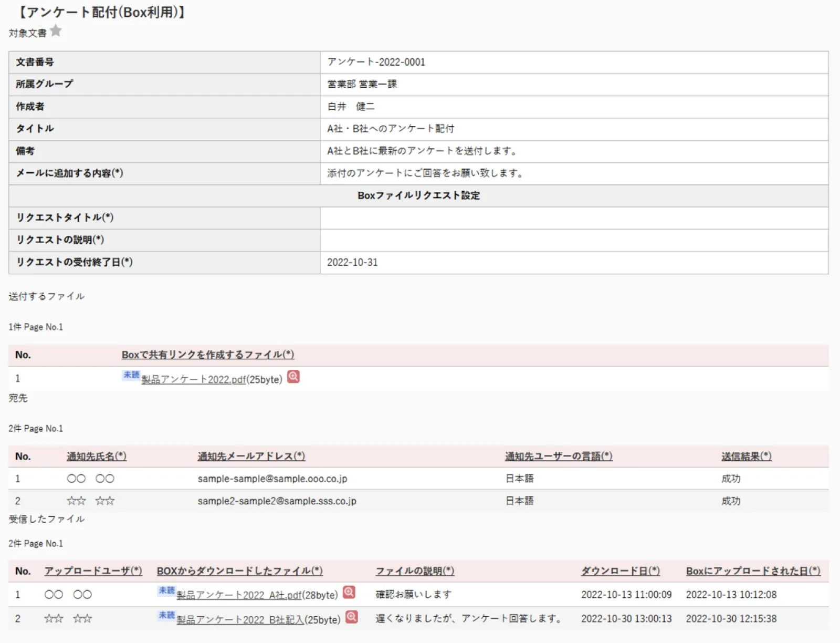Click 未読 badge beside 製品アンケート2022_A社.pdf
The width and height of the screenshot is (840, 643).
(x=166, y=590)
